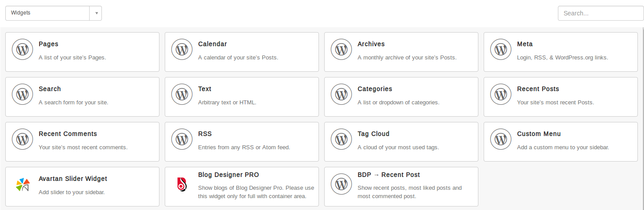
Task: Click the WordPress icon on BDP Recent Post
Action: (341, 184)
